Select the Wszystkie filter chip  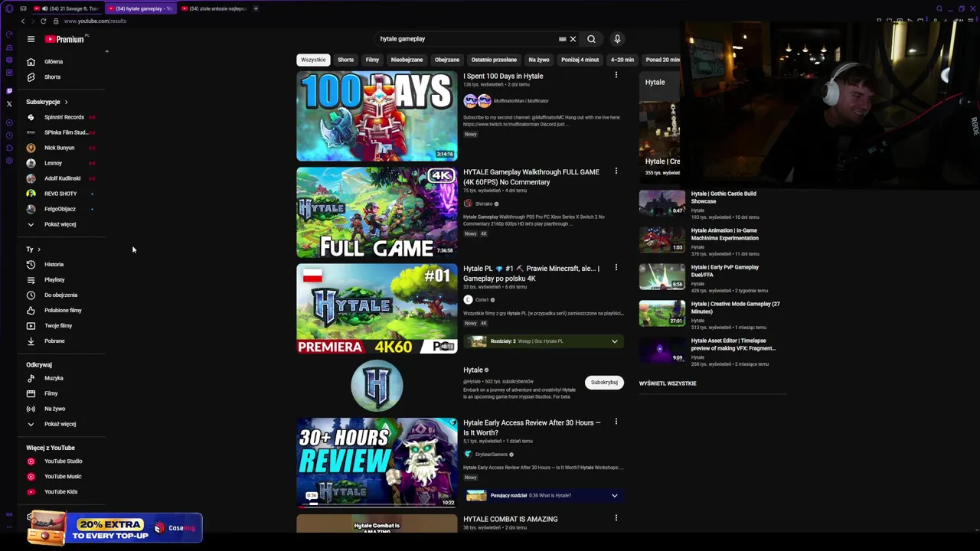313,60
